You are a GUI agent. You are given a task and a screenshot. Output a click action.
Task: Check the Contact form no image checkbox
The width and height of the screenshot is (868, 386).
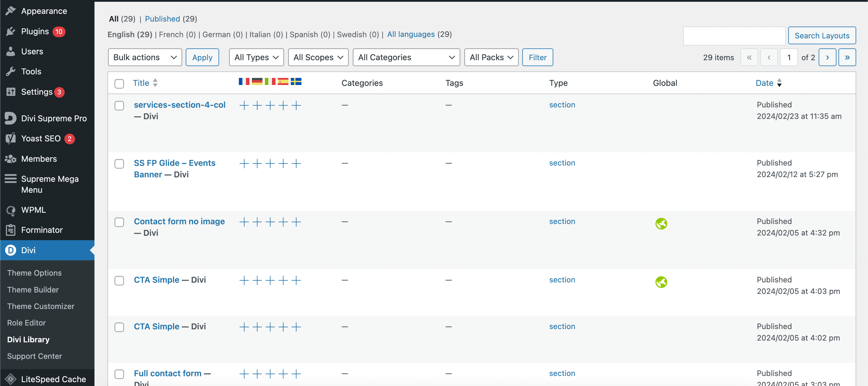[119, 222]
